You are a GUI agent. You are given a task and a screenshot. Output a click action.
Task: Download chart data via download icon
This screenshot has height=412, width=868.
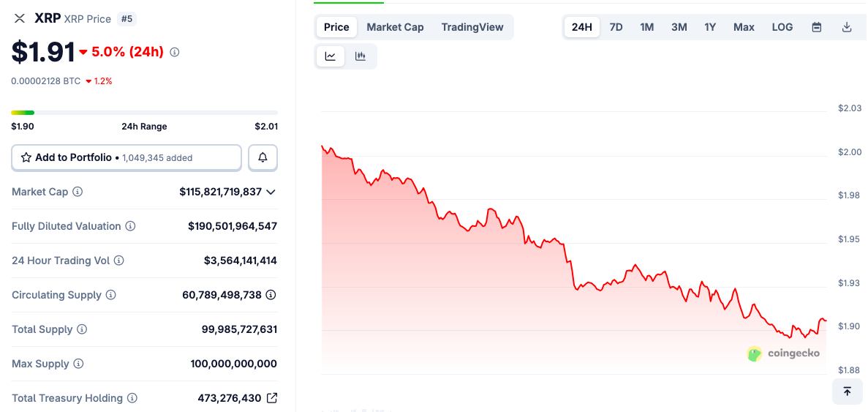pyautogui.click(x=847, y=27)
